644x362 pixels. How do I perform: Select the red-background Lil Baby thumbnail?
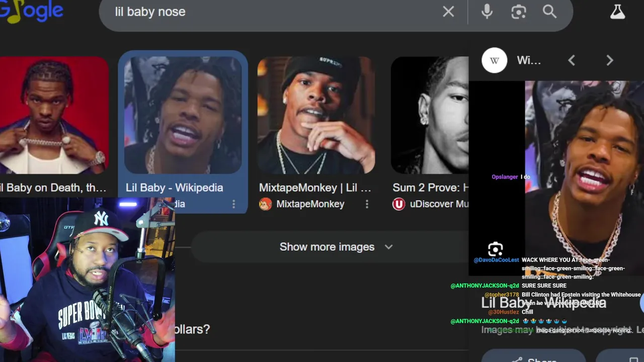point(54,115)
